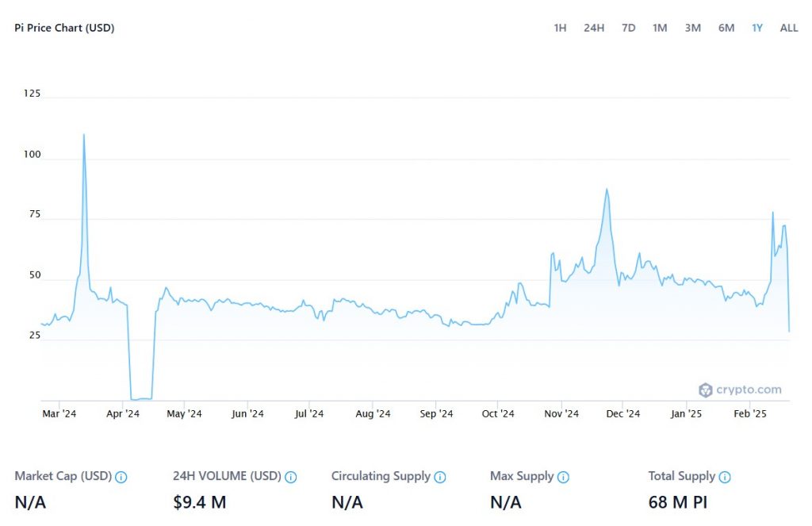Click the crypto.com logo watermark

click(740, 390)
